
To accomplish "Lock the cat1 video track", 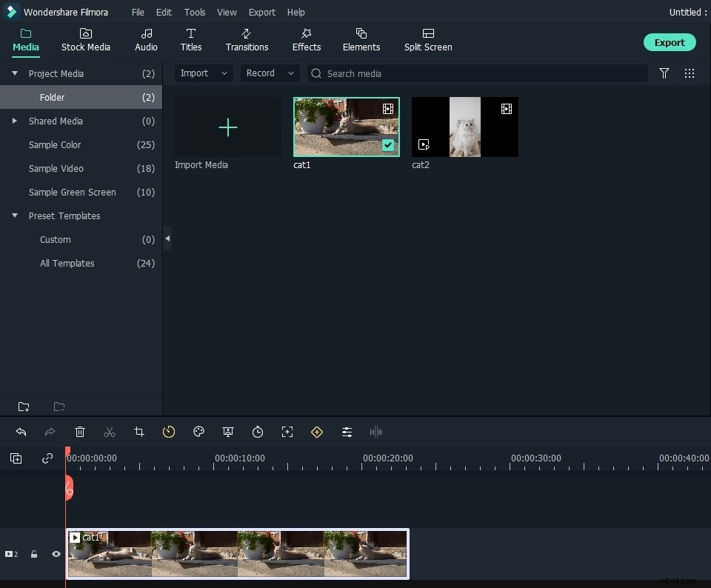I will point(34,554).
